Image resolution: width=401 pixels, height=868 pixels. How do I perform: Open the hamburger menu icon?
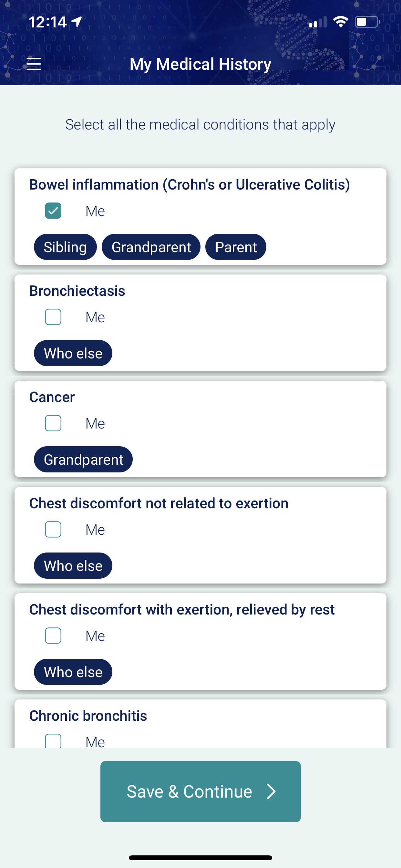(34, 64)
